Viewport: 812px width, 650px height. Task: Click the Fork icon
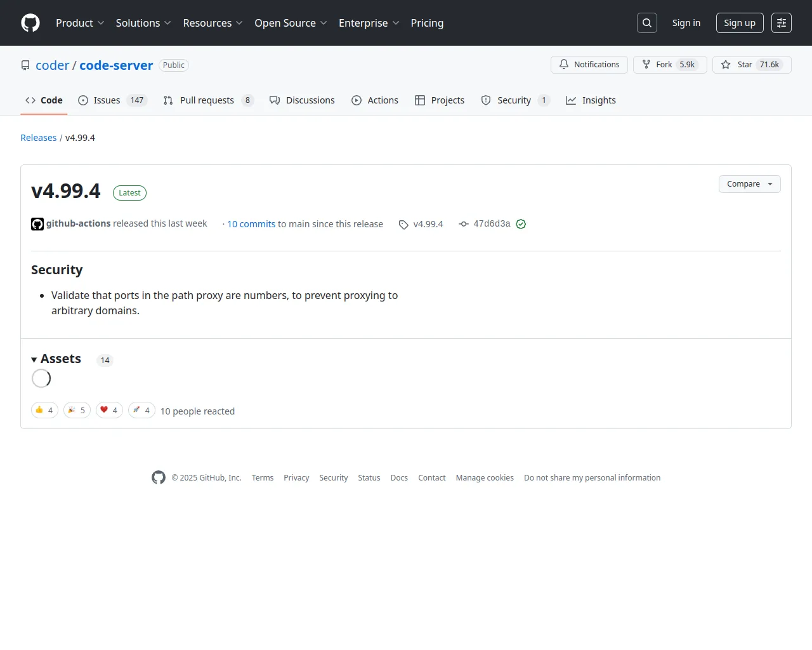[x=646, y=65]
